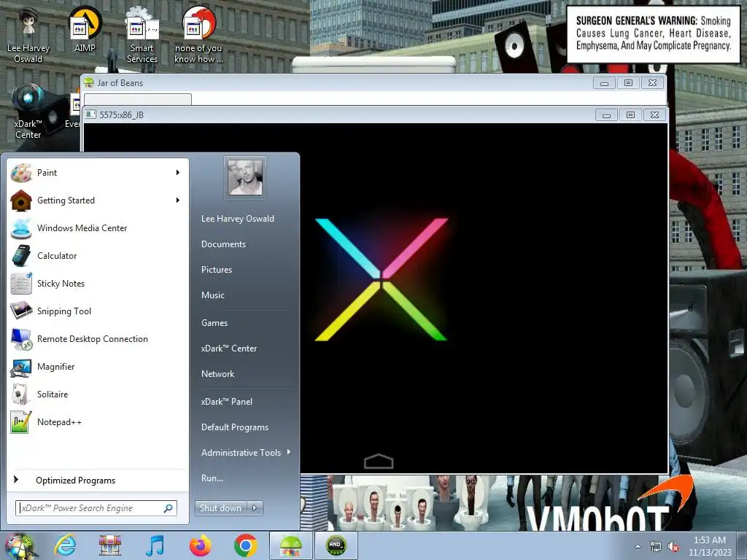Launch Windows Media Center
Viewport: 747px width, 560px height.
pos(98,228)
